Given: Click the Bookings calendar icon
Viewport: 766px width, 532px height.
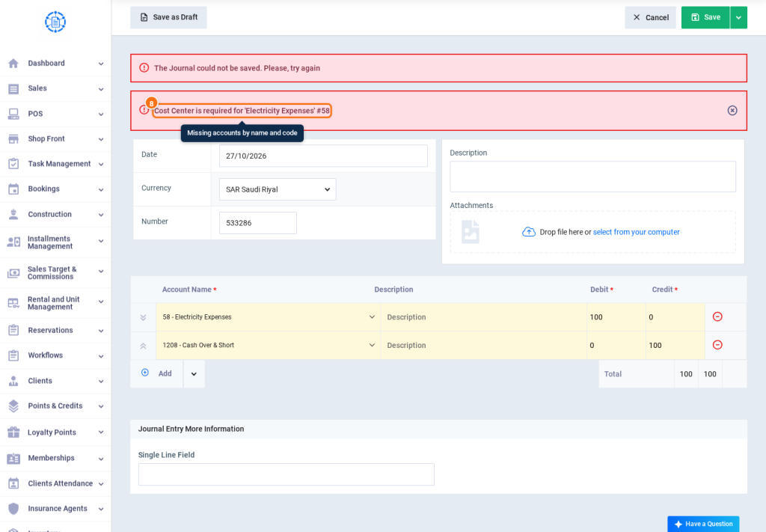Looking at the screenshot, I should click(13, 189).
